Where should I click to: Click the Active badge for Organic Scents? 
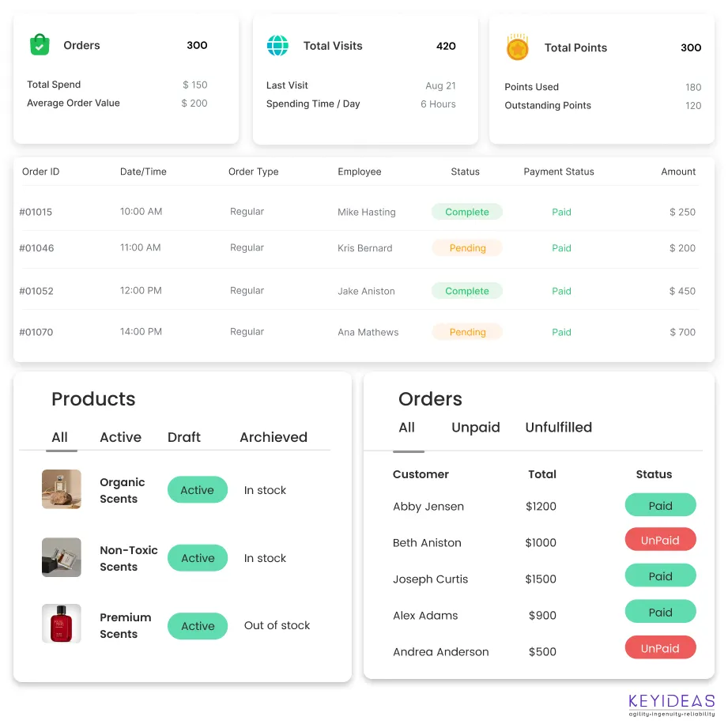click(x=198, y=490)
